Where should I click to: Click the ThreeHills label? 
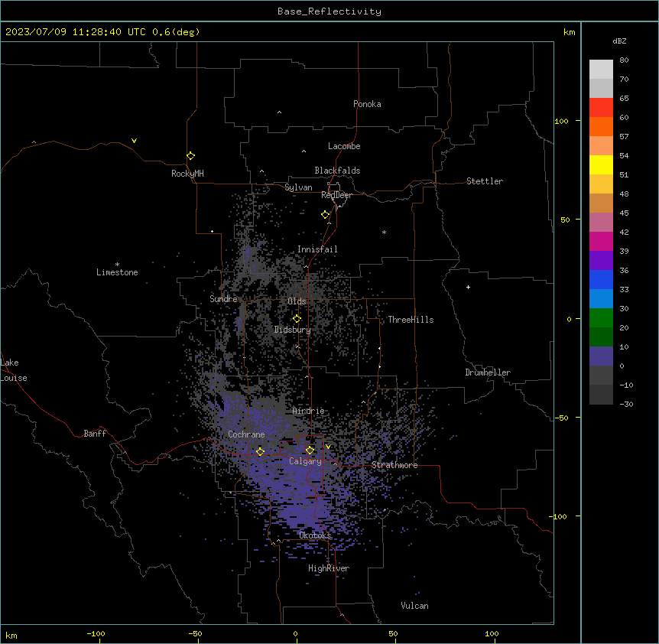coord(411,320)
